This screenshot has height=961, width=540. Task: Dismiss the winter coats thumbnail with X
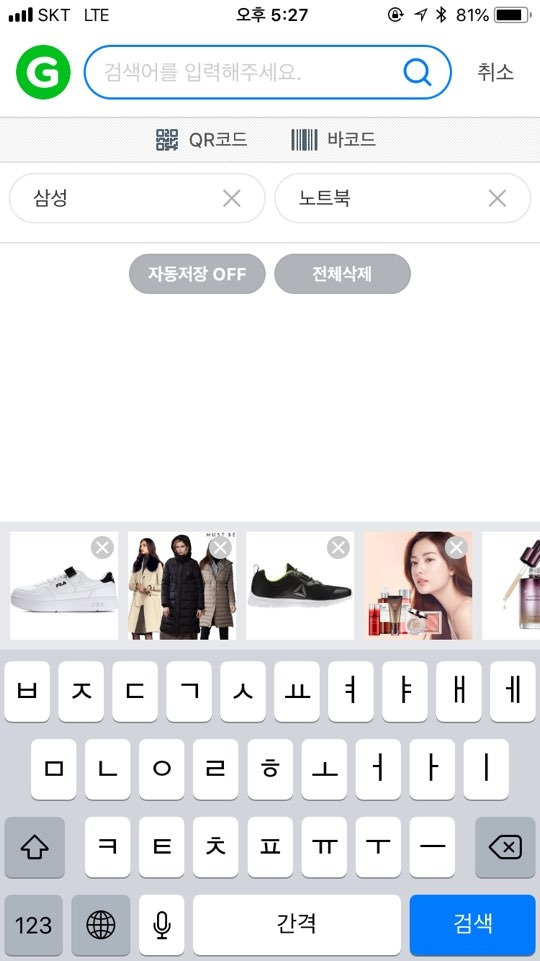tap(220, 547)
